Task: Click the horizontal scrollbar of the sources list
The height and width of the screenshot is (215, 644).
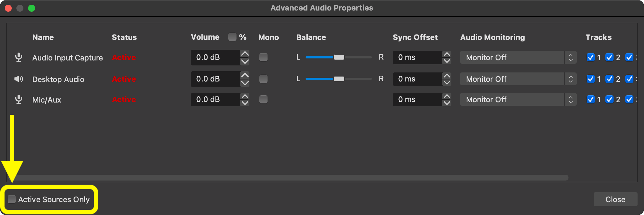Action: click(x=288, y=178)
